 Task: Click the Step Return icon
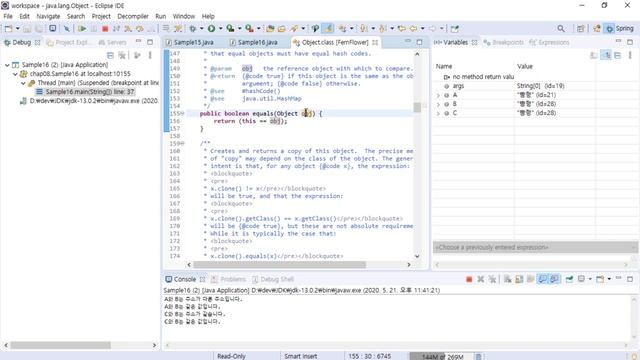(151, 29)
